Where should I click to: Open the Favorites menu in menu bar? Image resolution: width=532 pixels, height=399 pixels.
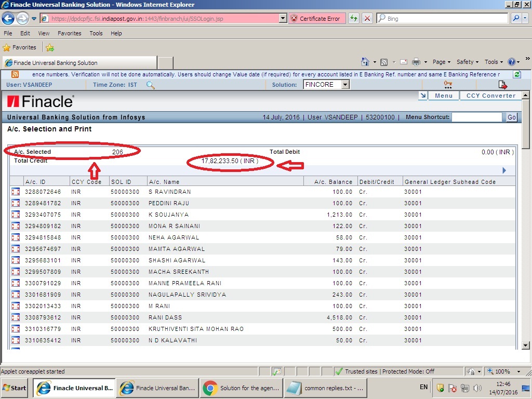(70, 33)
